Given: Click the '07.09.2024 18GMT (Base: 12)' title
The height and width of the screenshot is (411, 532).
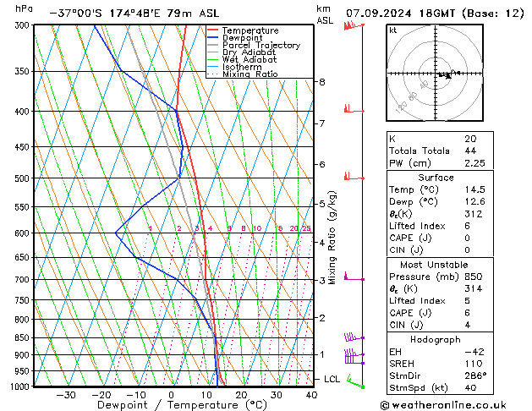Looking at the screenshot, I should pyautogui.click(x=435, y=14).
